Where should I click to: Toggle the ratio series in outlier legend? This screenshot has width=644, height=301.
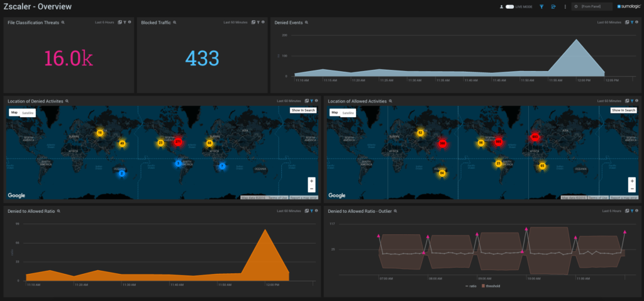470,286
